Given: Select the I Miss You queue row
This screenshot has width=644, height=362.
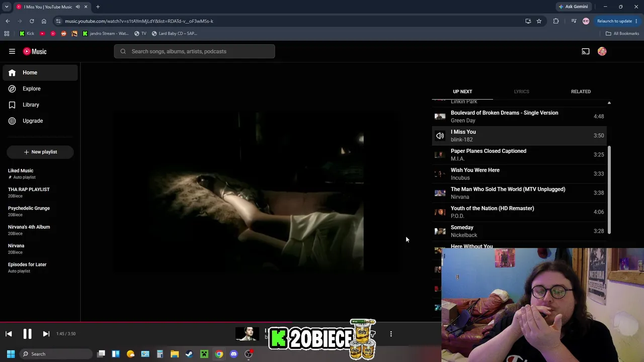Looking at the screenshot, I should click(x=520, y=136).
